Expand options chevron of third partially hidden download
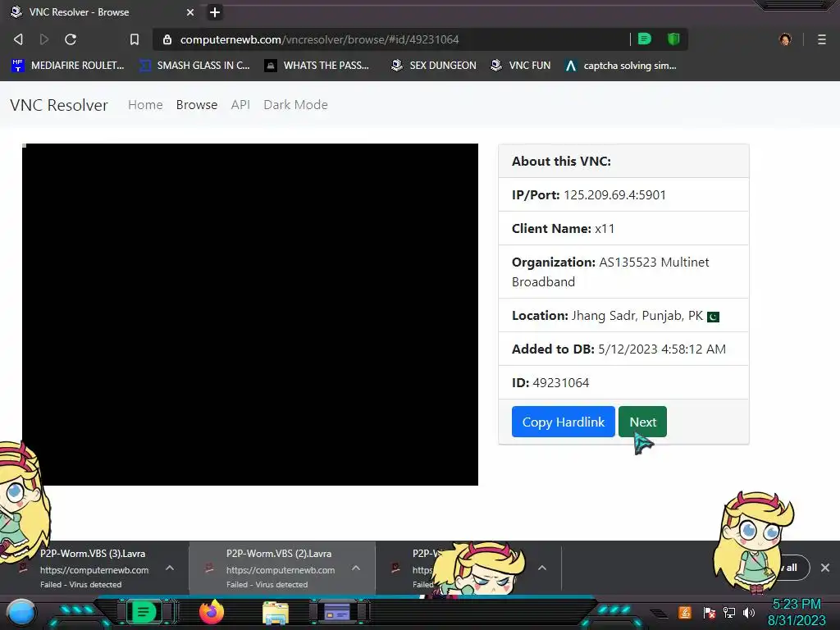840x630 pixels. 542,568
